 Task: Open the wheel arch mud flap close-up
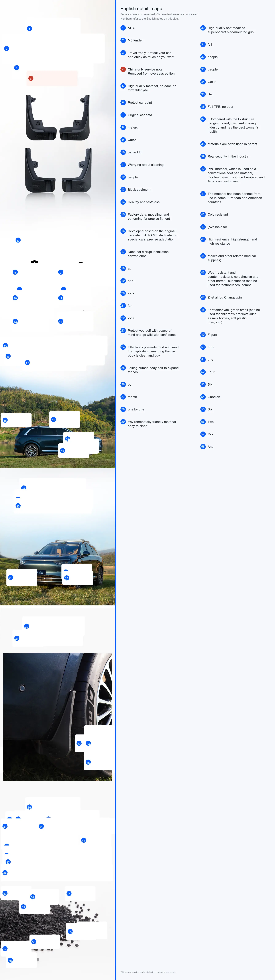(x=57, y=717)
